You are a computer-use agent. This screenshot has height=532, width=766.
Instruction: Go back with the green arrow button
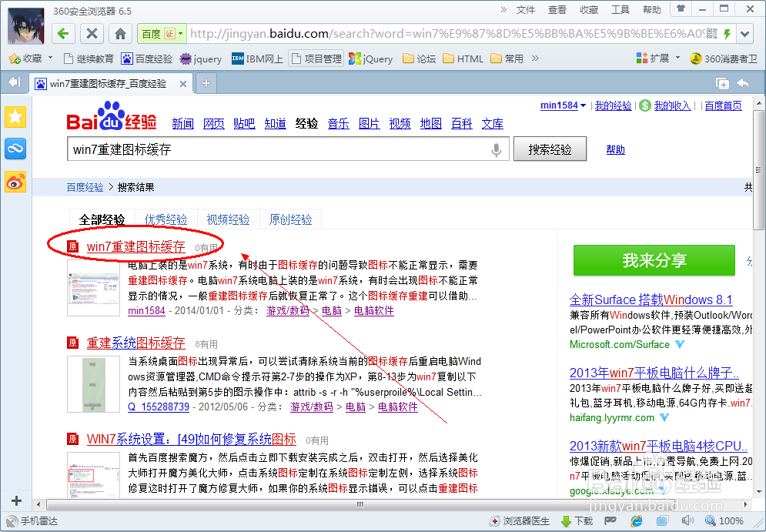point(63,34)
